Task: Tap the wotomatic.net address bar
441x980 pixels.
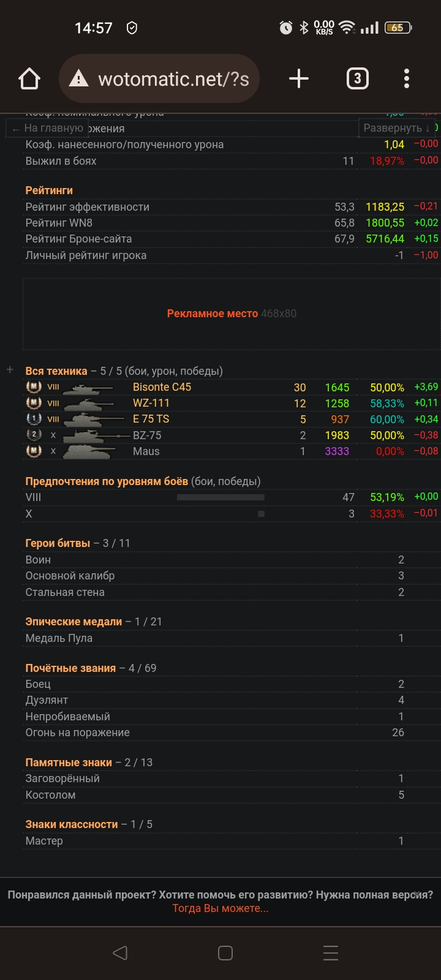Action: coord(173,79)
